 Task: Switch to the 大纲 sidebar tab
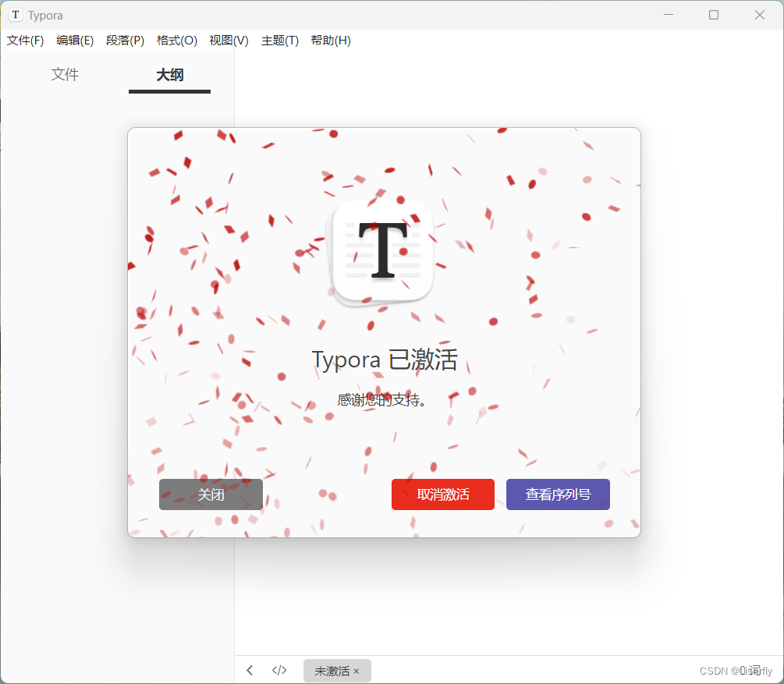[169, 76]
